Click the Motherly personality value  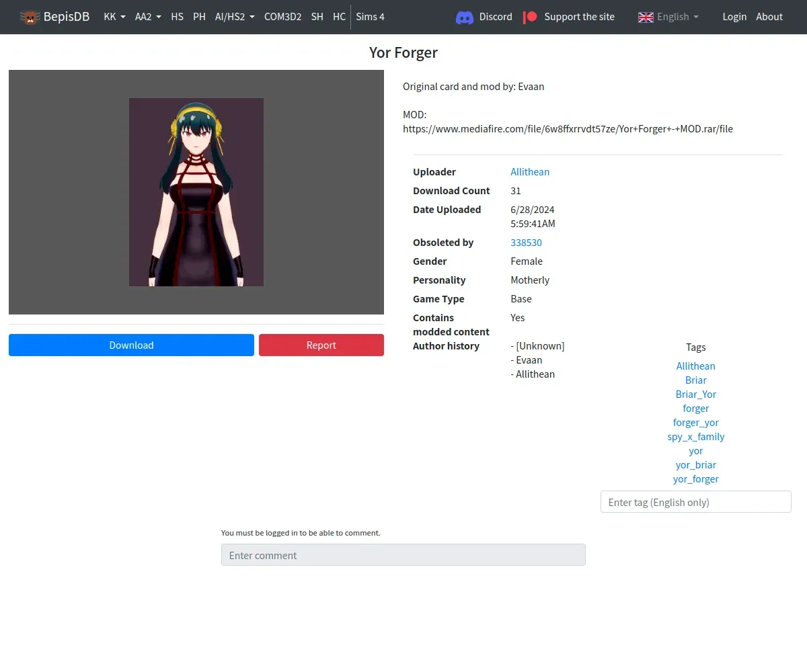pyautogui.click(x=530, y=280)
